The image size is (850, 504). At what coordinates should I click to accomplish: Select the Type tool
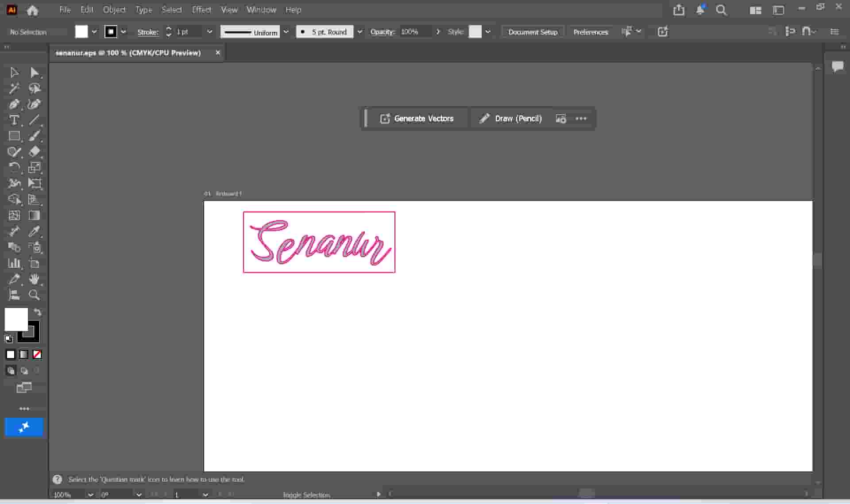[x=14, y=120]
